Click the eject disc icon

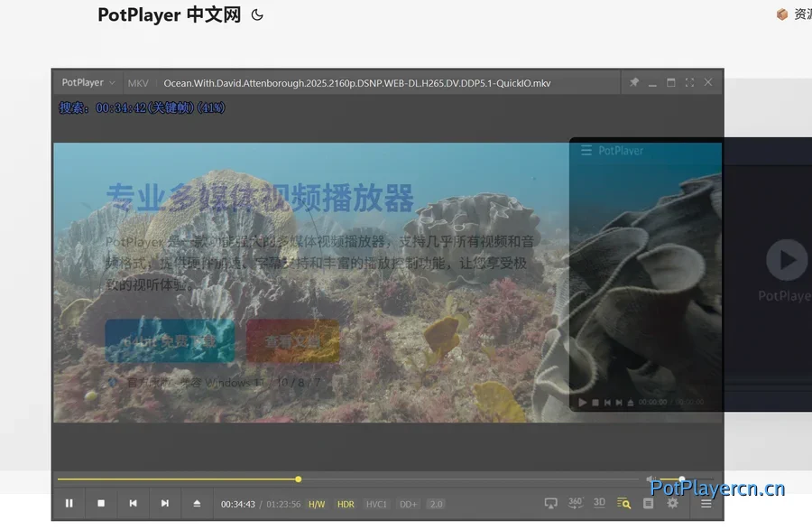pos(198,503)
